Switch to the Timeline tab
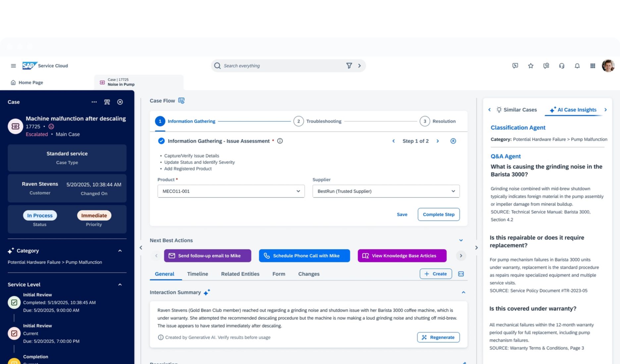Image resolution: width=620 pixels, height=364 pixels. click(197, 274)
